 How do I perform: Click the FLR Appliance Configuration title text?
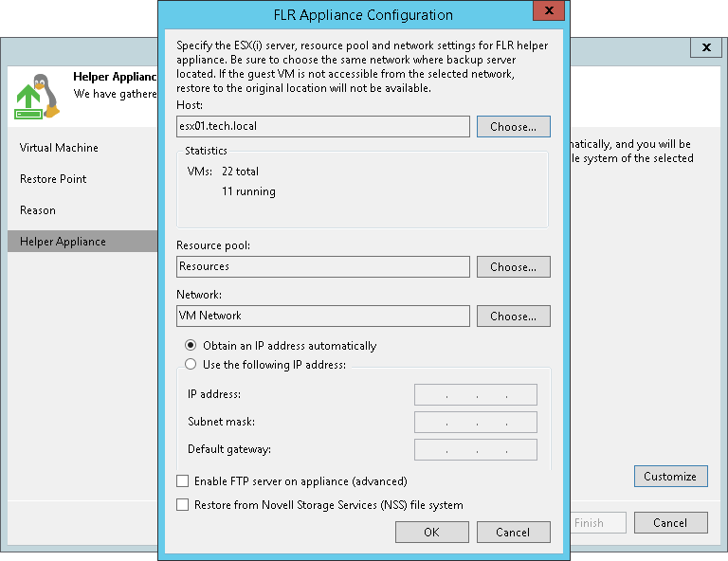tap(363, 15)
